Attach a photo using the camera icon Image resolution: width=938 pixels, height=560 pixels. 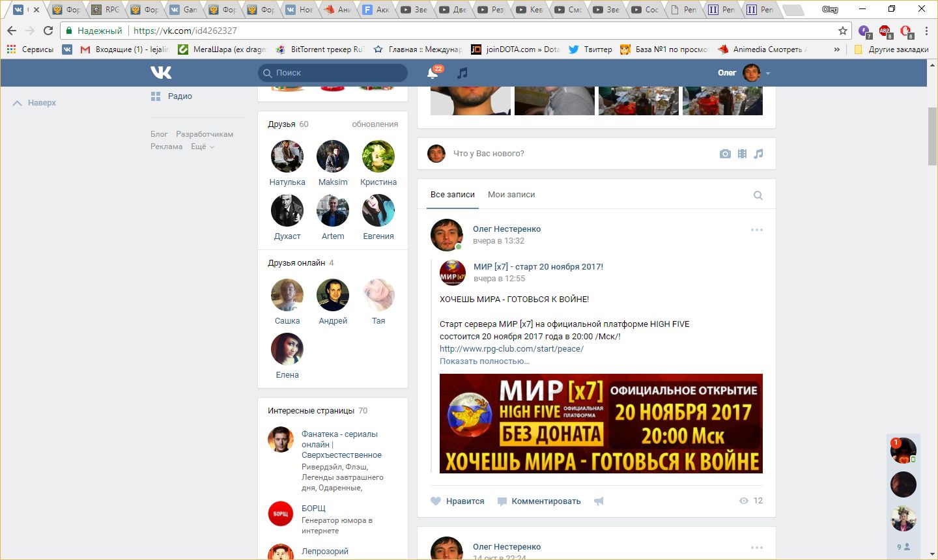[725, 154]
